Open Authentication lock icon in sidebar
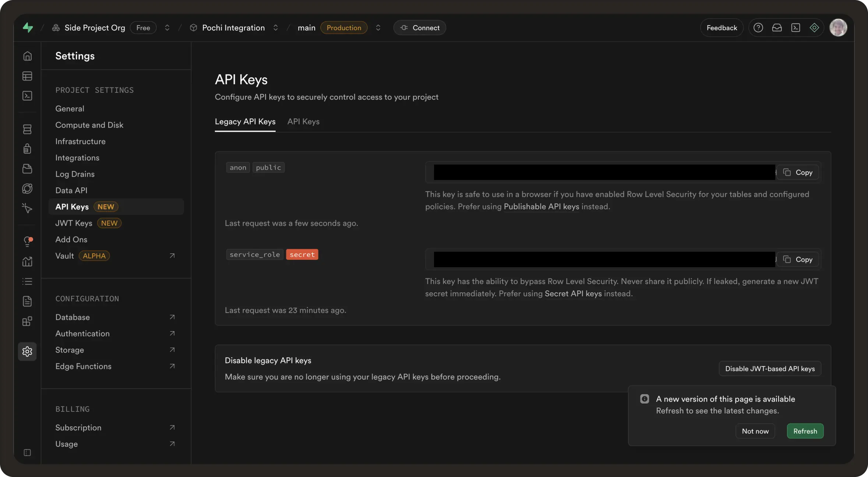Image resolution: width=868 pixels, height=477 pixels. 27,149
